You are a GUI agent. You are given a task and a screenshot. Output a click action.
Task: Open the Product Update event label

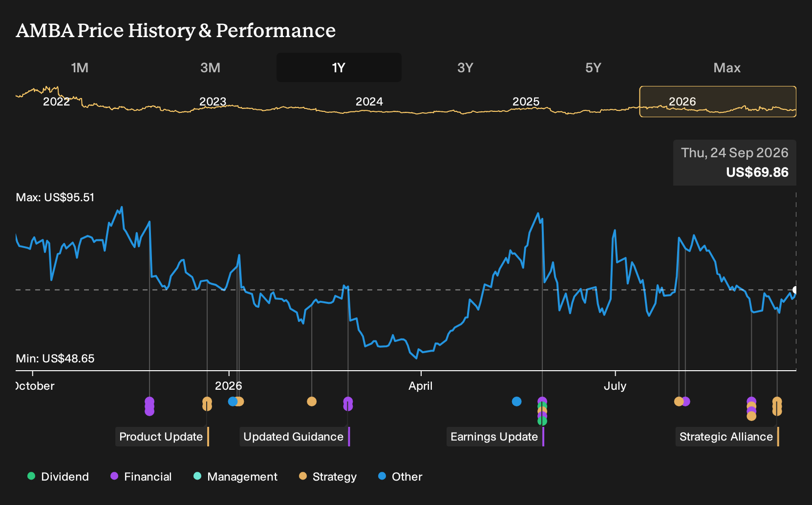click(x=162, y=437)
